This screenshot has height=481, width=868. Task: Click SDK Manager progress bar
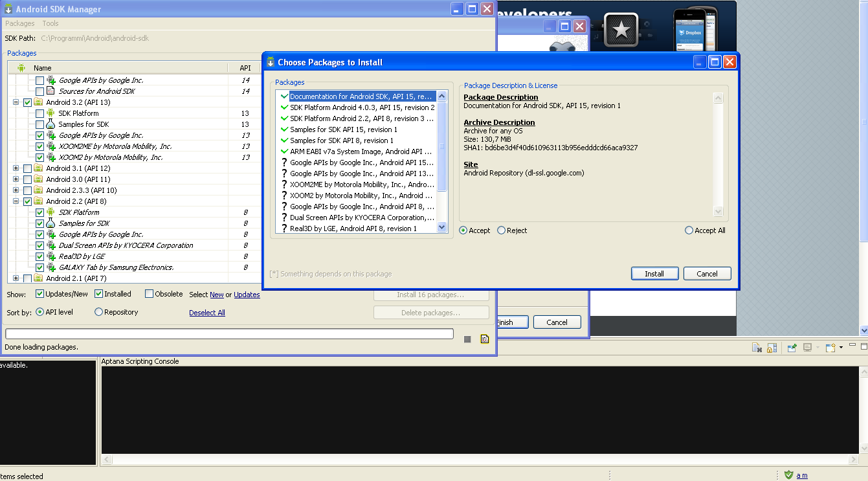pyautogui.click(x=229, y=334)
